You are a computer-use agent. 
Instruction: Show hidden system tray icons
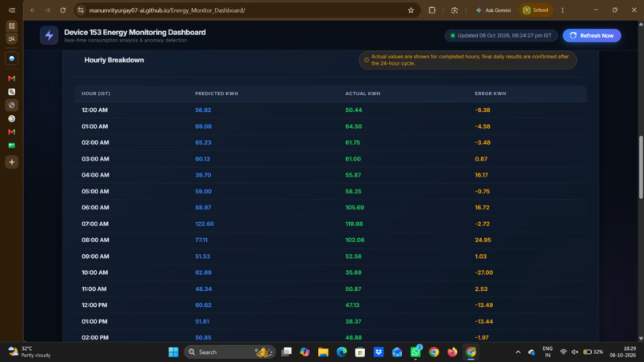[x=518, y=352]
